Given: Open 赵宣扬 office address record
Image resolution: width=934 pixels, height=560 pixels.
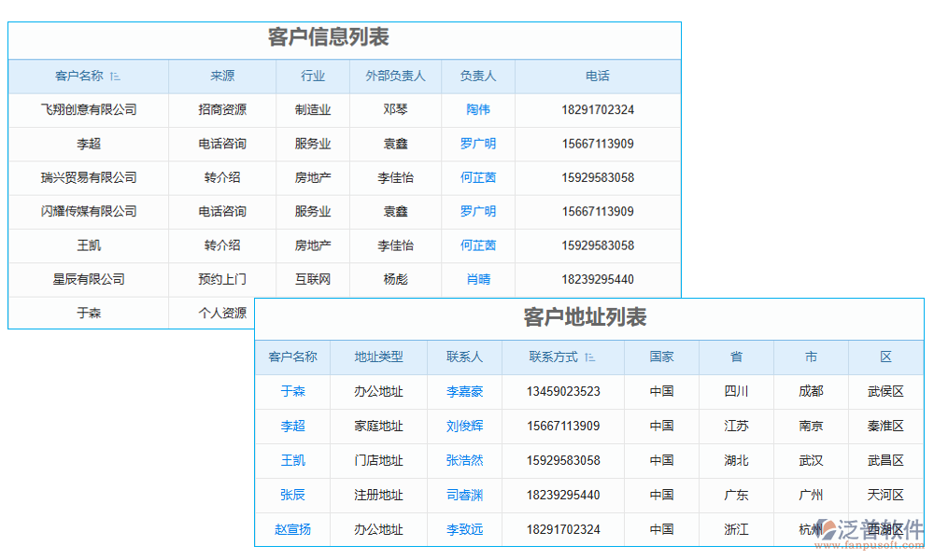Looking at the screenshot, I should click(x=294, y=529).
